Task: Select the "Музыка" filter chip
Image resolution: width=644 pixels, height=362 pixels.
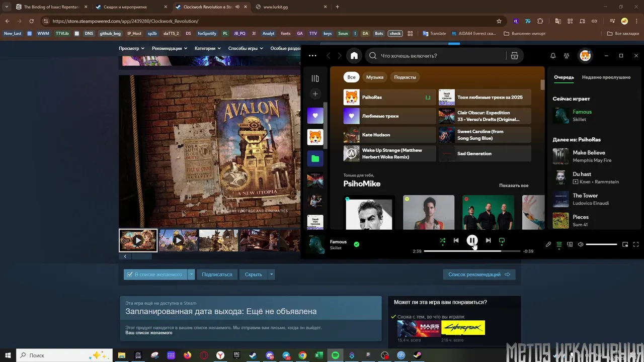Action: pos(375,77)
